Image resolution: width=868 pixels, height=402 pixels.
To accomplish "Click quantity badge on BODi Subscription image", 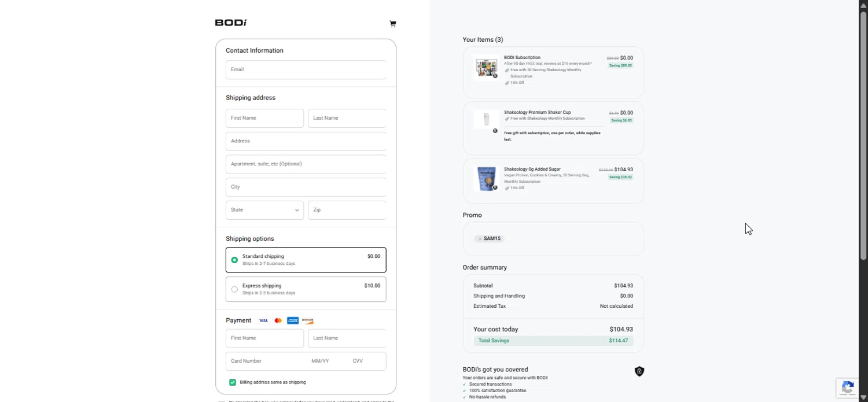I will tap(495, 76).
